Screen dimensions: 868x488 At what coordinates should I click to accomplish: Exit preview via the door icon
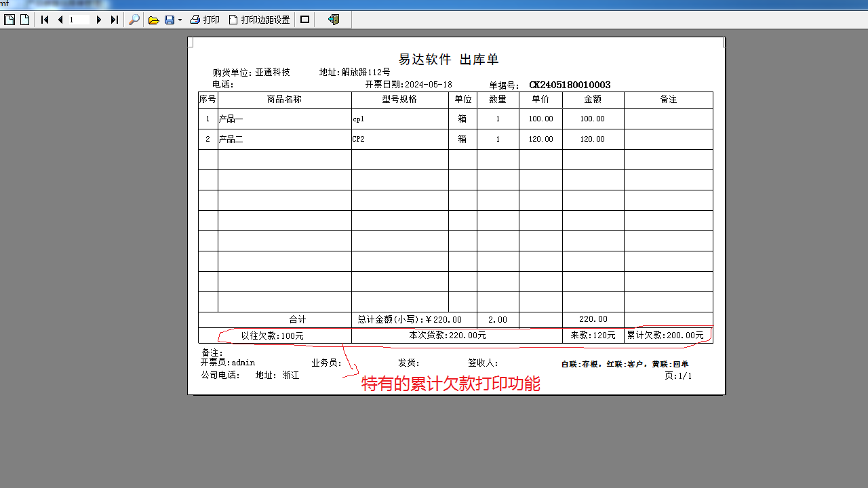point(333,20)
